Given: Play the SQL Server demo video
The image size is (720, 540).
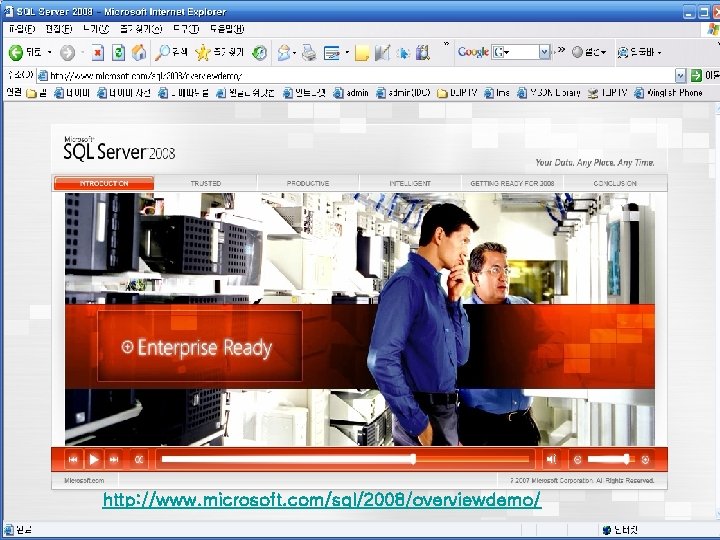Looking at the screenshot, I should [94, 459].
